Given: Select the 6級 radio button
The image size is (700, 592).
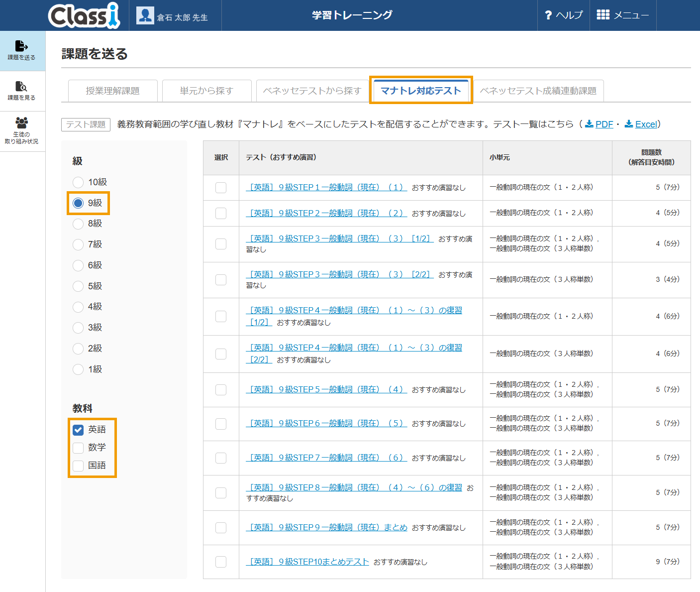Looking at the screenshot, I should pos(78,265).
